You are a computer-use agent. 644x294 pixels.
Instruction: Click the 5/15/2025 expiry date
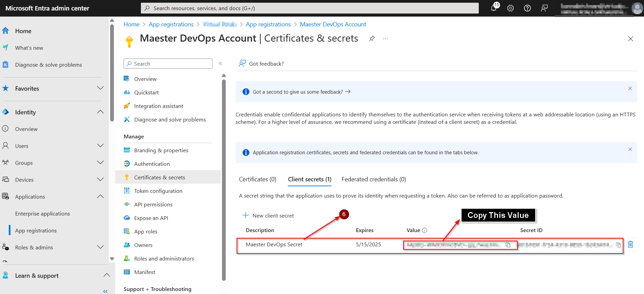(x=368, y=245)
